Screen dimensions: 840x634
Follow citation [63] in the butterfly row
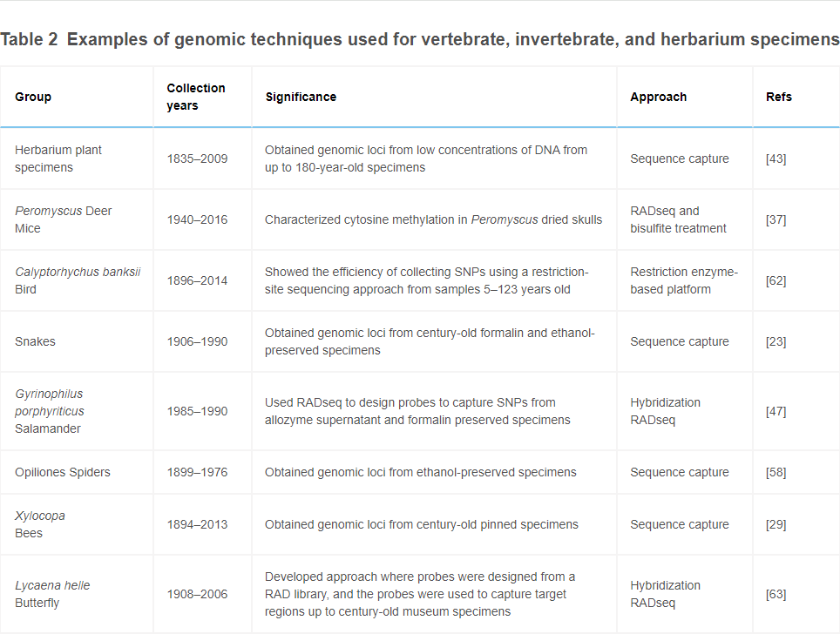tap(776, 594)
